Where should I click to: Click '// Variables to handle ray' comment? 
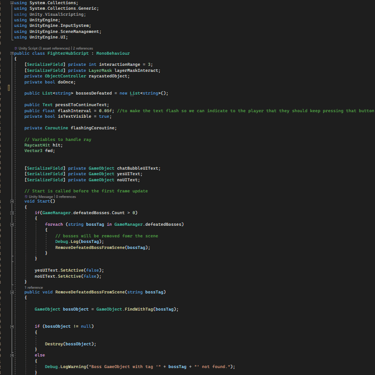pyautogui.click(x=58, y=140)
